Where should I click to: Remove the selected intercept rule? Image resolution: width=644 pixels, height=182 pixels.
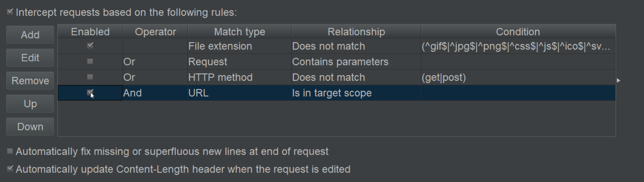tap(30, 81)
